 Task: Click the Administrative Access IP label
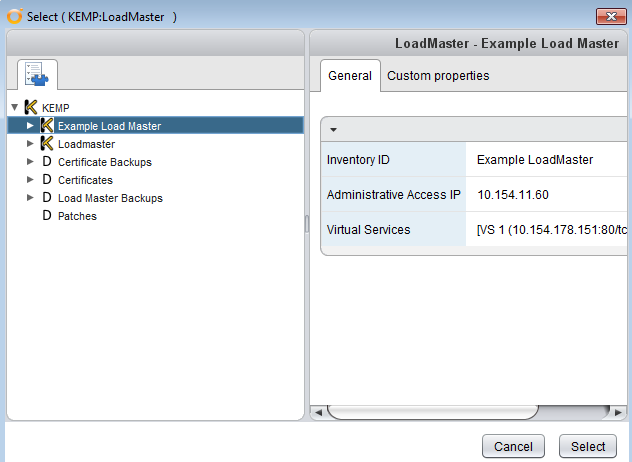[393, 195]
